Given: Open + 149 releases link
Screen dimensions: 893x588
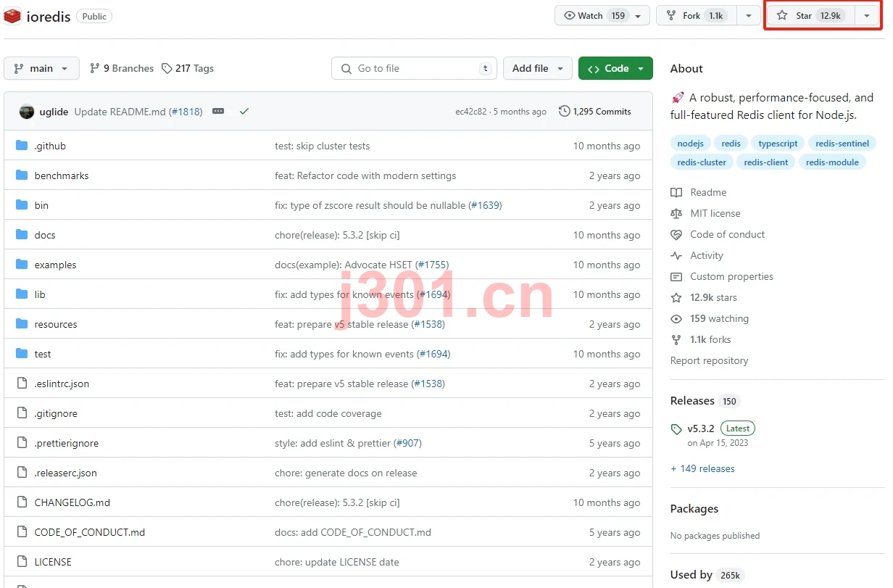Looking at the screenshot, I should 702,468.
